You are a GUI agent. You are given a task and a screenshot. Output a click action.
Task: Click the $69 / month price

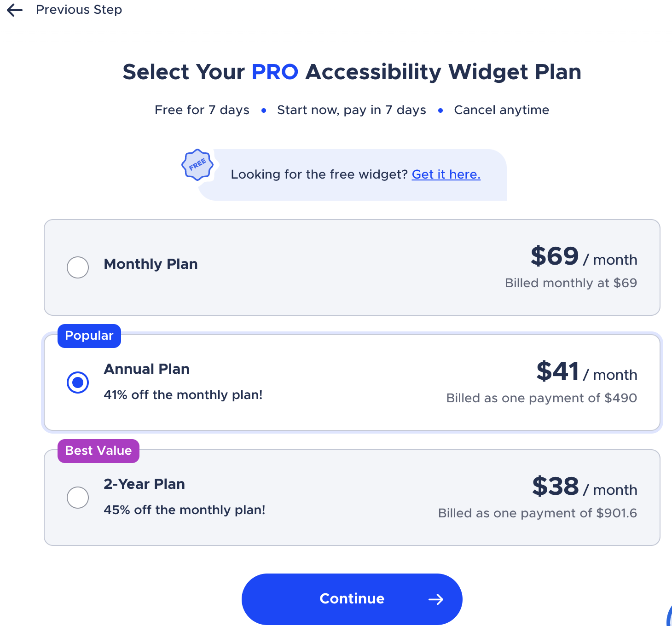[584, 256]
